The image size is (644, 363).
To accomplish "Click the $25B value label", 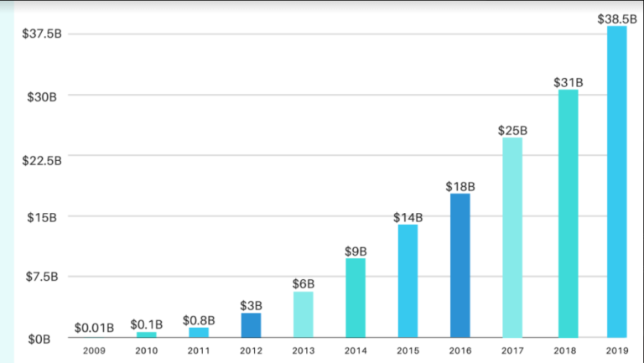I will coord(512,131).
